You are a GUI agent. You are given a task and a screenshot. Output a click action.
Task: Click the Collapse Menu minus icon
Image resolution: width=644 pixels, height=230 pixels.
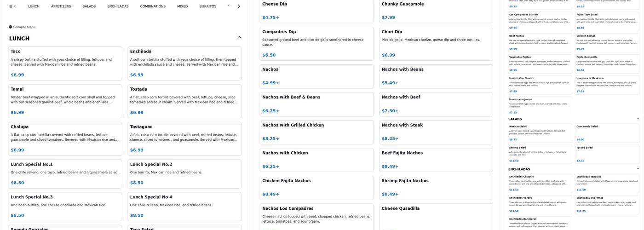click(x=11, y=27)
